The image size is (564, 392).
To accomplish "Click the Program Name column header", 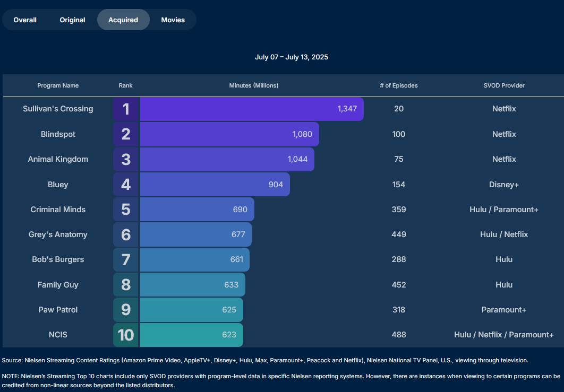I will 58,85.
